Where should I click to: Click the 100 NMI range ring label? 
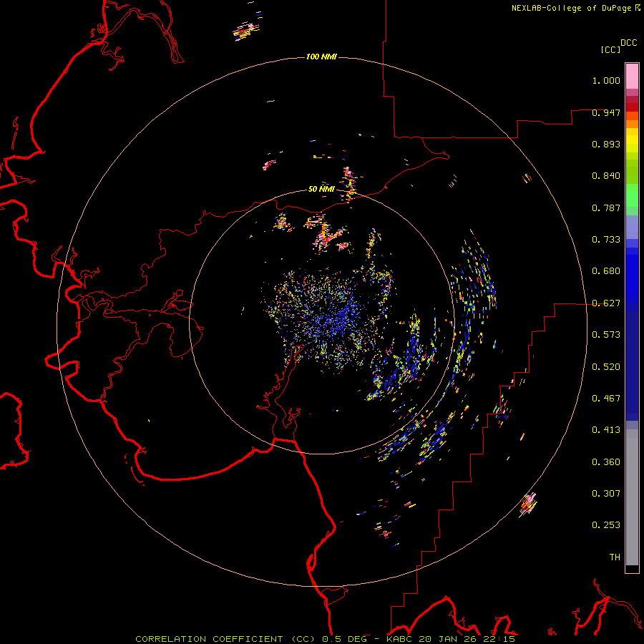[x=321, y=57]
